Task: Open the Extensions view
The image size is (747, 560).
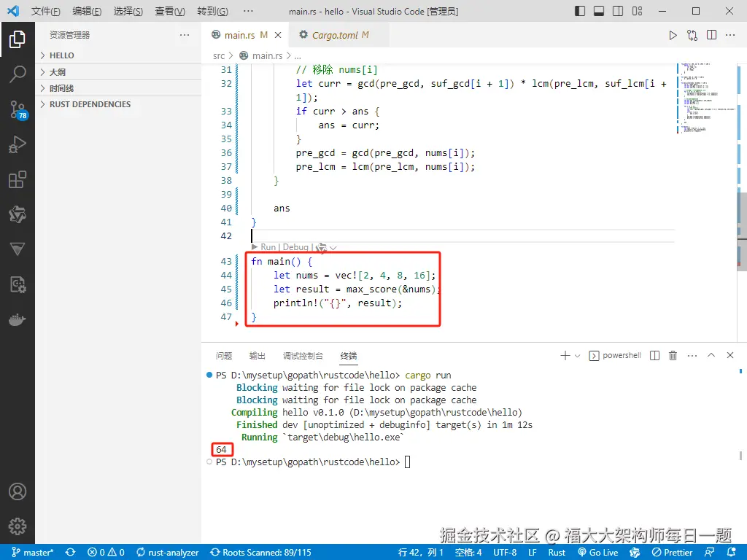Action: [x=18, y=179]
